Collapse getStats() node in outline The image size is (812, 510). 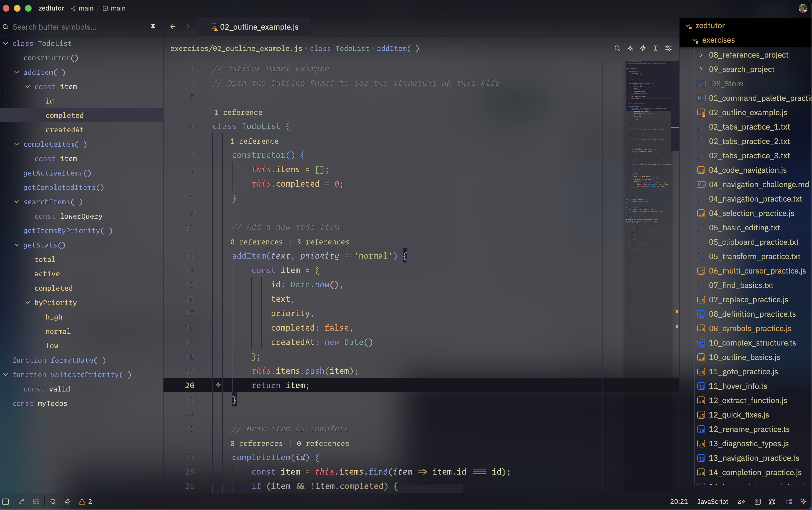17,245
